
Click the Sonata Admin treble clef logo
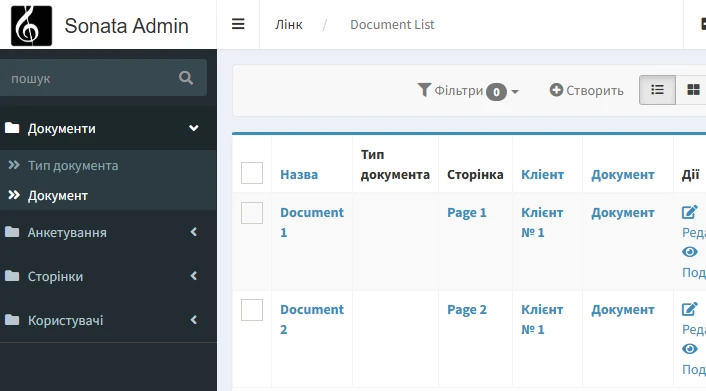point(32,26)
